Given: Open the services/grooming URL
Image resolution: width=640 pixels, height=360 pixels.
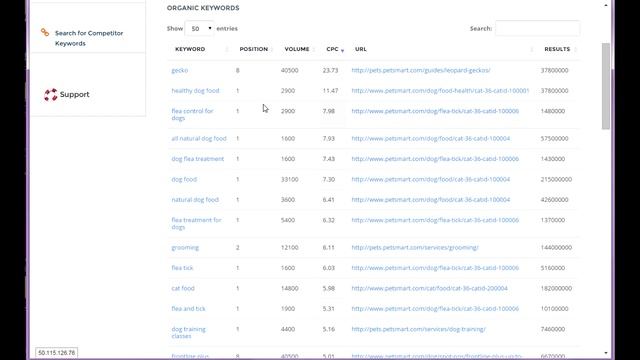Looking at the screenshot, I should [x=415, y=247].
